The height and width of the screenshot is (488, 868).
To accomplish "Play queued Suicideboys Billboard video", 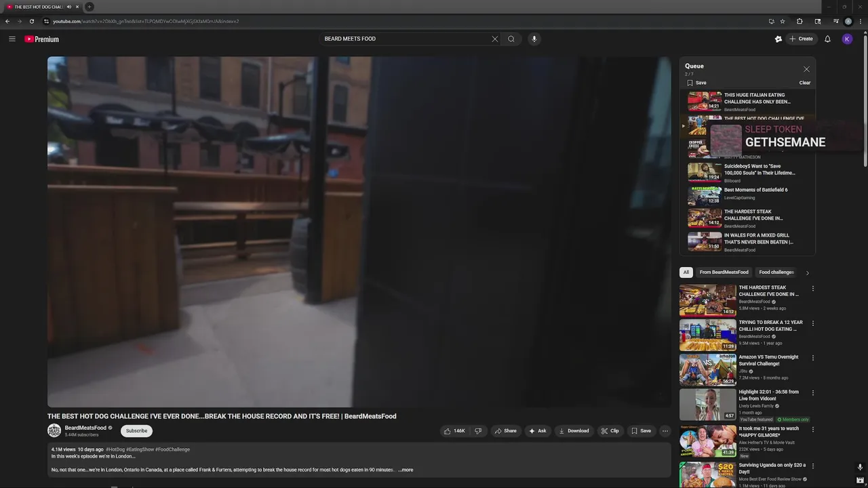I will click(x=748, y=173).
